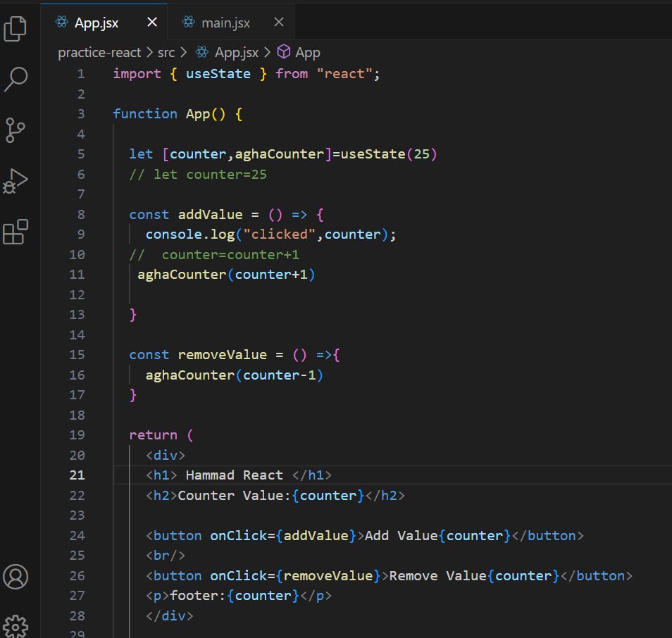Click 'Counter Value:' text in h2
The width and height of the screenshot is (672, 638).
click(235, 495)
